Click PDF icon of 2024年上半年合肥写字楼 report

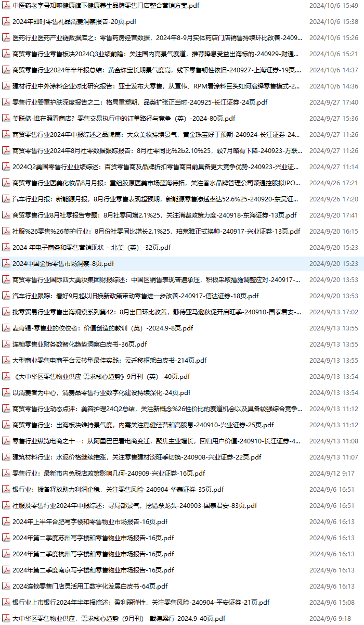tap(6, 522)
